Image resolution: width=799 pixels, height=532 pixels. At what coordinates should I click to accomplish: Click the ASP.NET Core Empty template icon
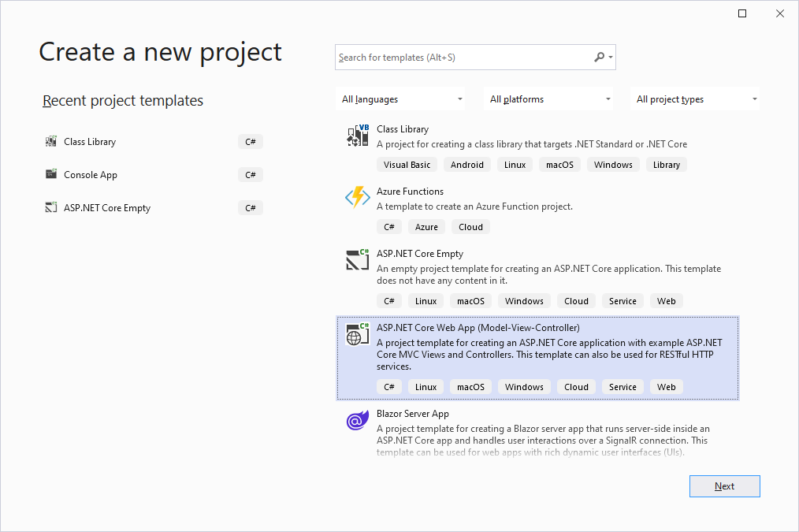358,259
